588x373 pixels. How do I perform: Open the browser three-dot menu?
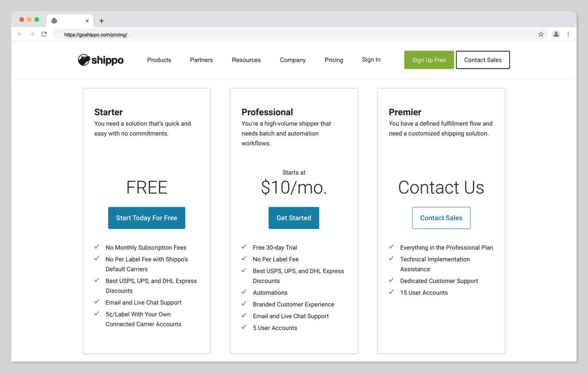pos(568,34)
